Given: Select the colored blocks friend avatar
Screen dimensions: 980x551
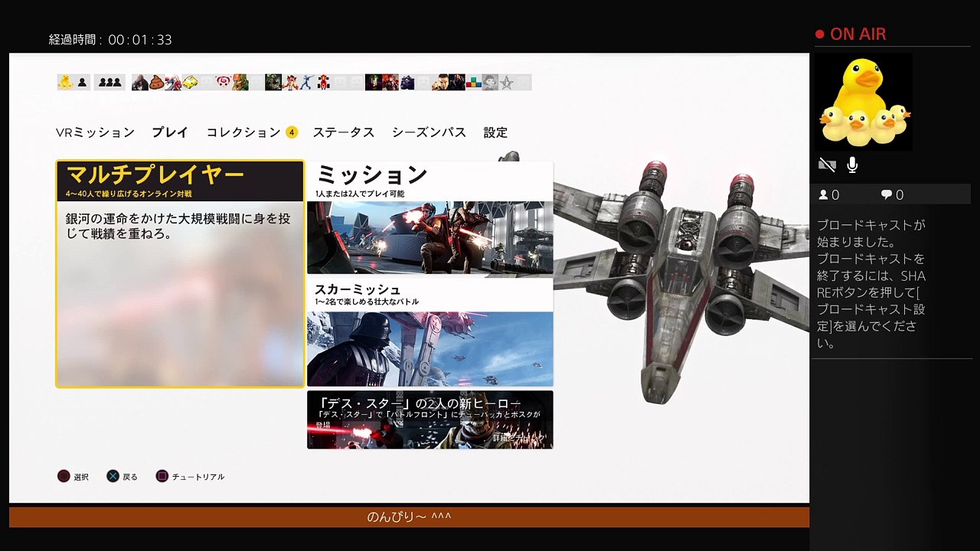Looking at the screenshot, I should point(473,83).
